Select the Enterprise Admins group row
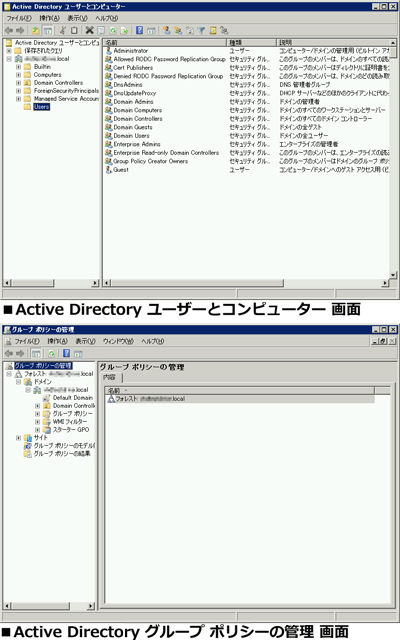 247,144
